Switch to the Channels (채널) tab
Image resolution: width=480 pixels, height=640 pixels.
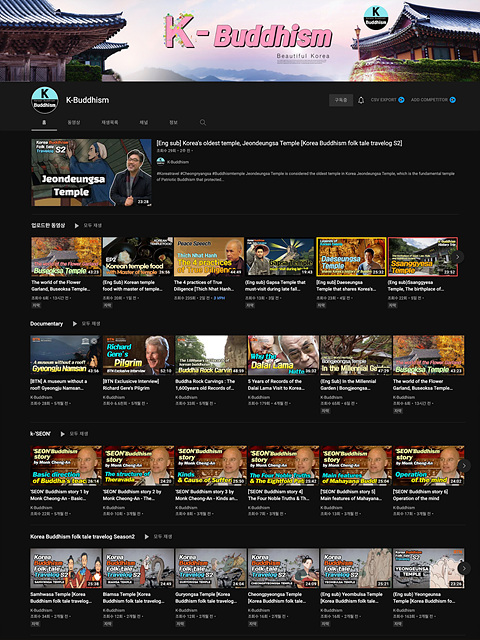(144, 122)
